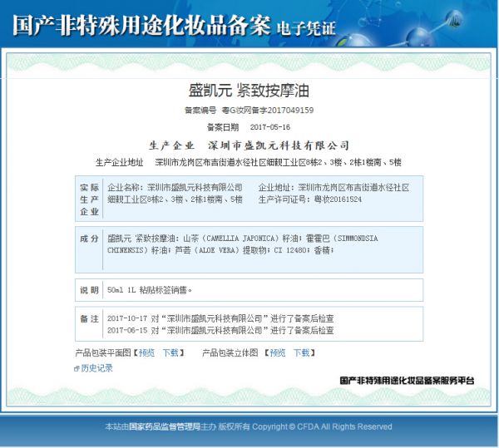Select filing number 粤G妆网备字2017049159
Viewport: 499px width, 448px height.
click(x=268, y=111)
